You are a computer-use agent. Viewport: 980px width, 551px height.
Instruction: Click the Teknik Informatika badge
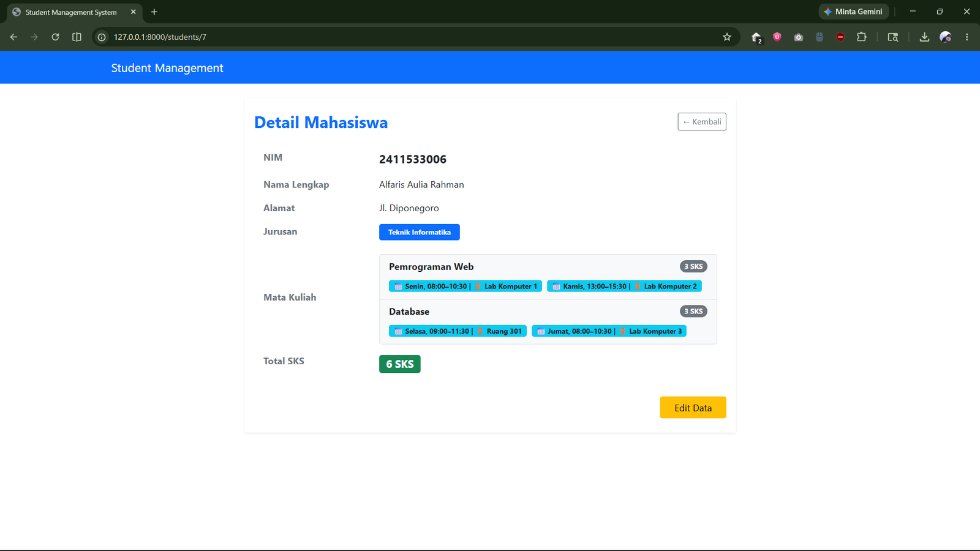coord(420,232)
